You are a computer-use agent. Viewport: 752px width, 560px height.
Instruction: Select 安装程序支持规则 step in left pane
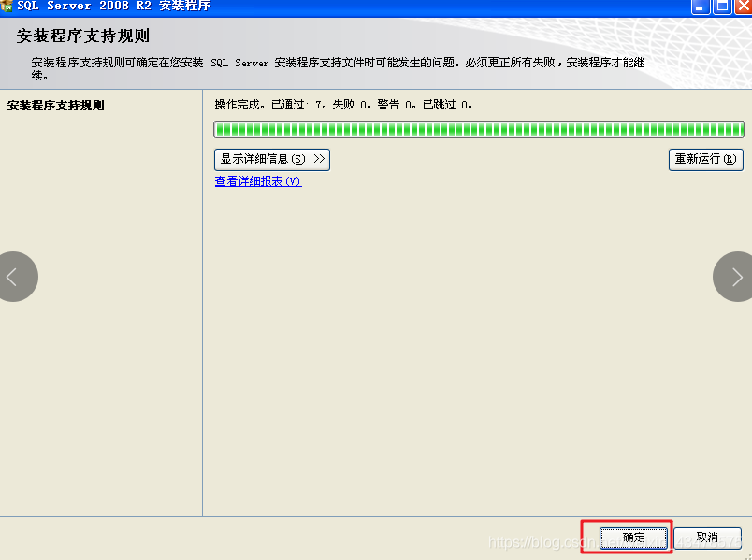point(55,106)
